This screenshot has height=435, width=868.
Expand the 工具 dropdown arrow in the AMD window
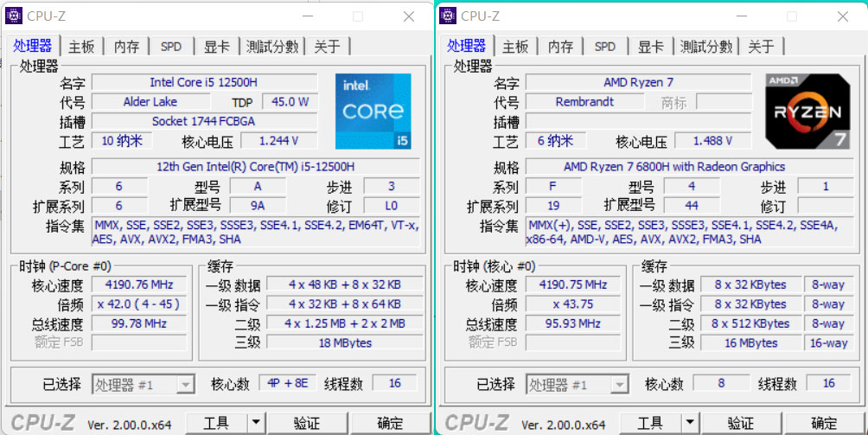(689, 423)
